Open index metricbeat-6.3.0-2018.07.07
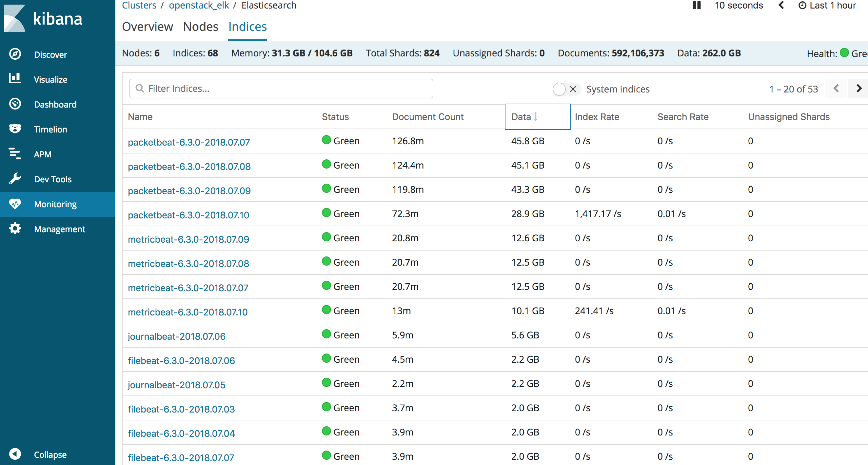 click(188, 288)
